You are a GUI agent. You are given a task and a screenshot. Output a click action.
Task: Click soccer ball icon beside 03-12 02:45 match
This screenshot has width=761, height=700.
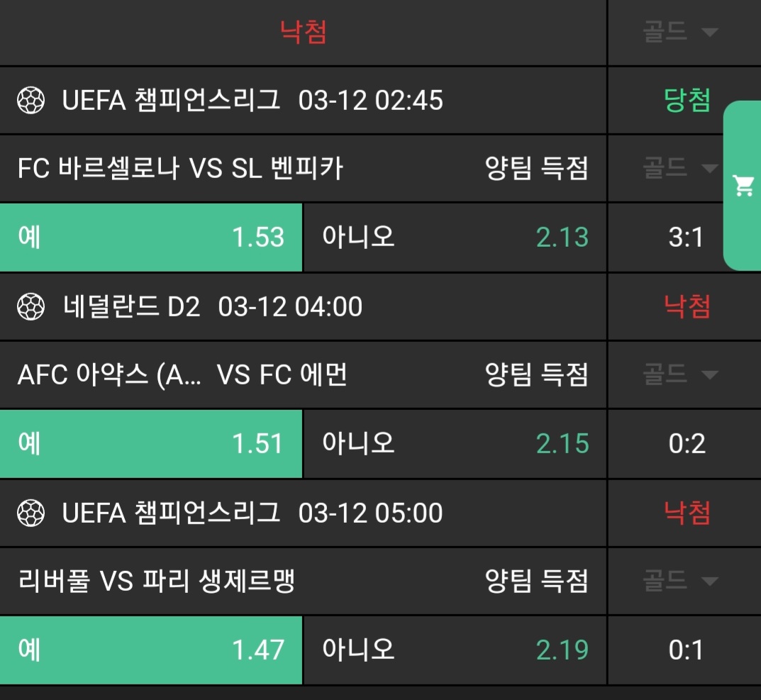[31, 101]
